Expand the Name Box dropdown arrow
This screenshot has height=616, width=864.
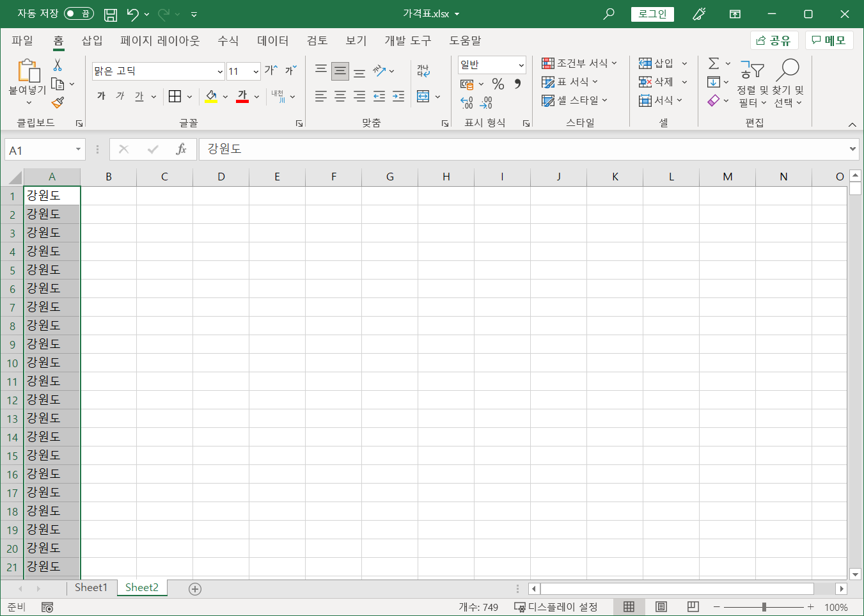tap(79, 150)
